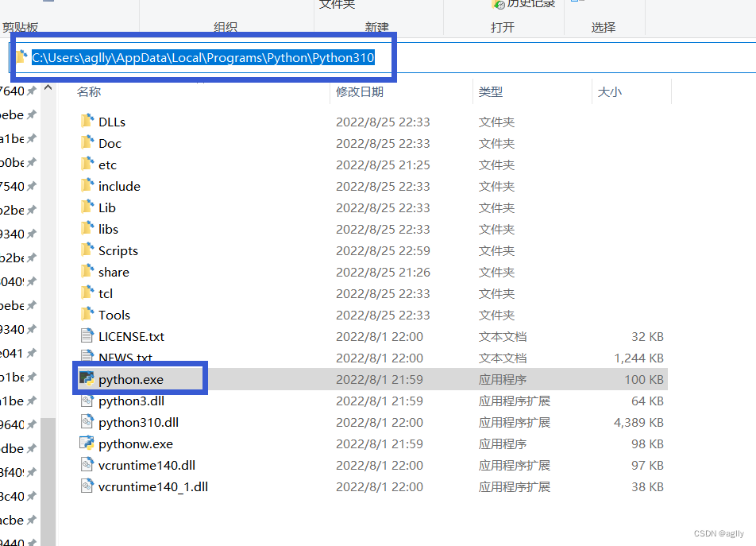The width and height of the screenshot is (756, 546).
Task: Click pin icon beside the dbe entry
Action: [32, 448]
